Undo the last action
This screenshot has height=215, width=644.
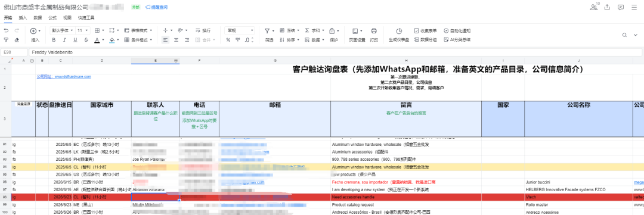pos(6,31)
